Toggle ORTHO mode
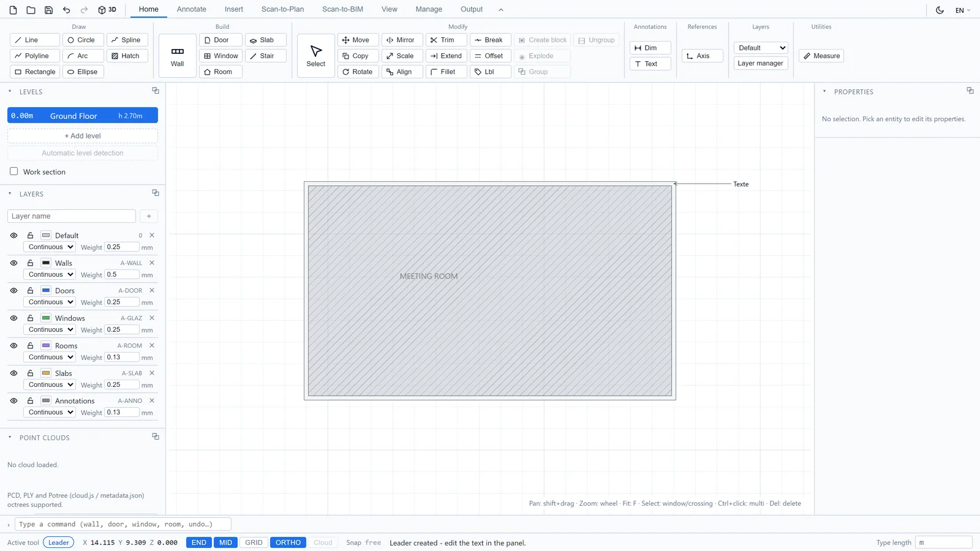This screenshot has height=551, width=980. (x=288, y=542)
